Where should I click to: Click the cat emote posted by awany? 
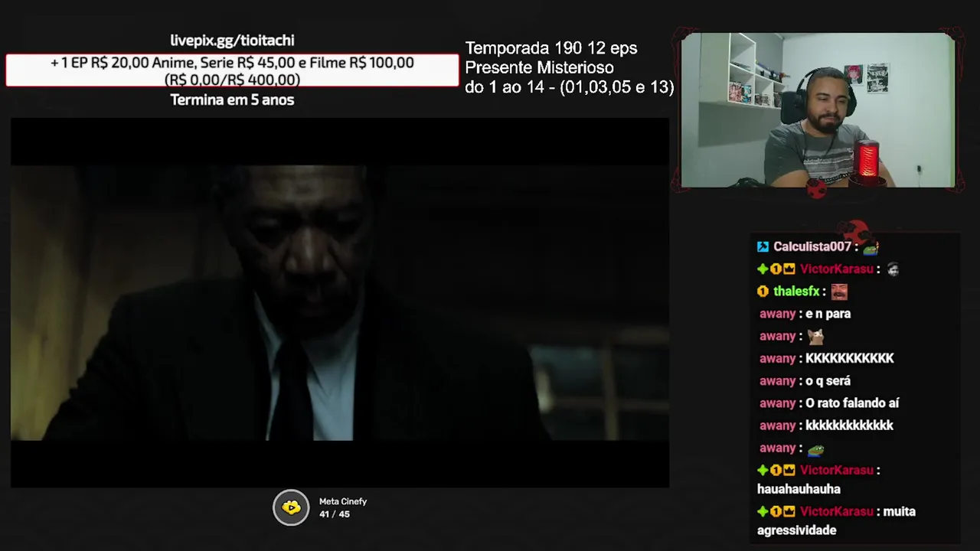(x=815, y=336)
